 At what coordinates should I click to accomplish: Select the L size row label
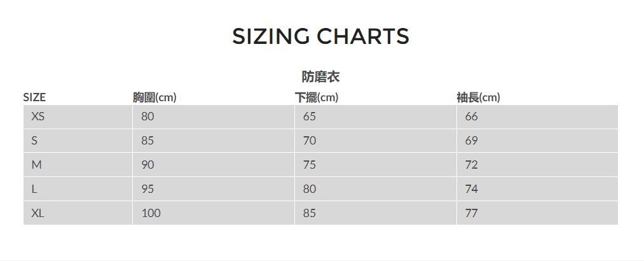coord(34,189)
